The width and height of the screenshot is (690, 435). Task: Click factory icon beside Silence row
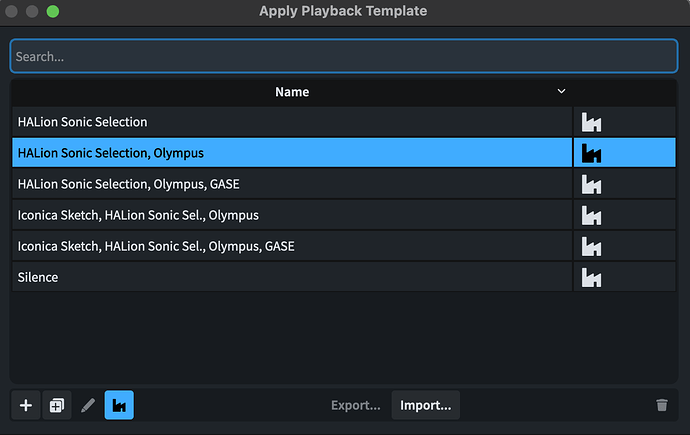(591, 277)
